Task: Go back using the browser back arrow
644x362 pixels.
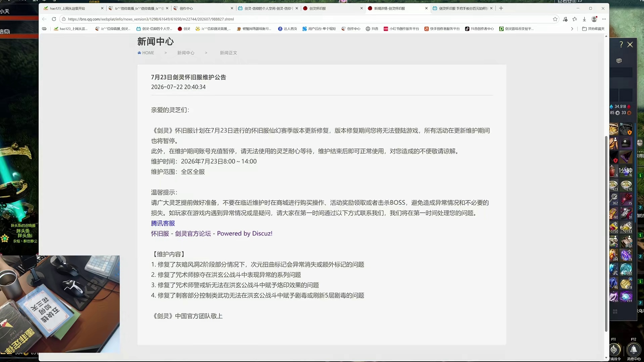Action: tap(44, 19)
